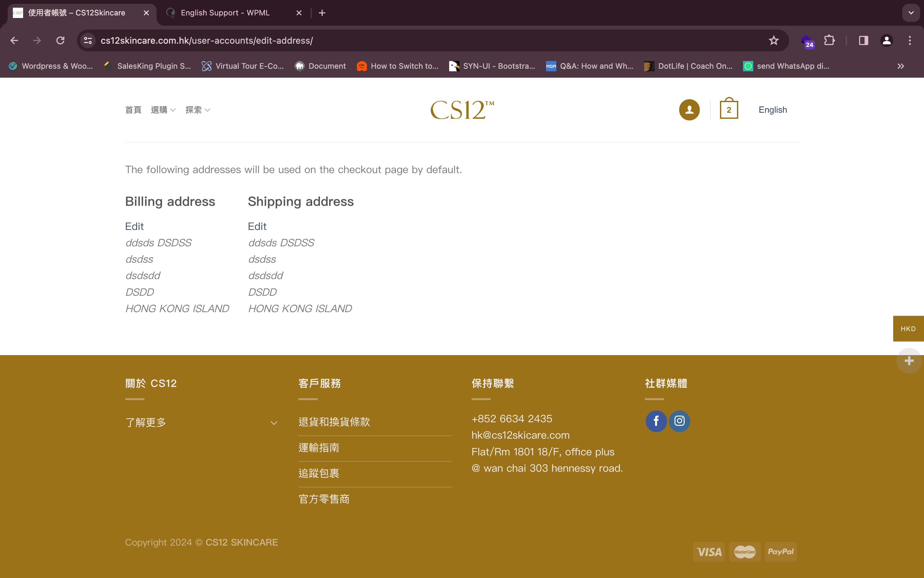924x578 pixels.
Task: Close the 使用者帳號 – CS12Skincare tab
Action: click(x=146, y=13)
